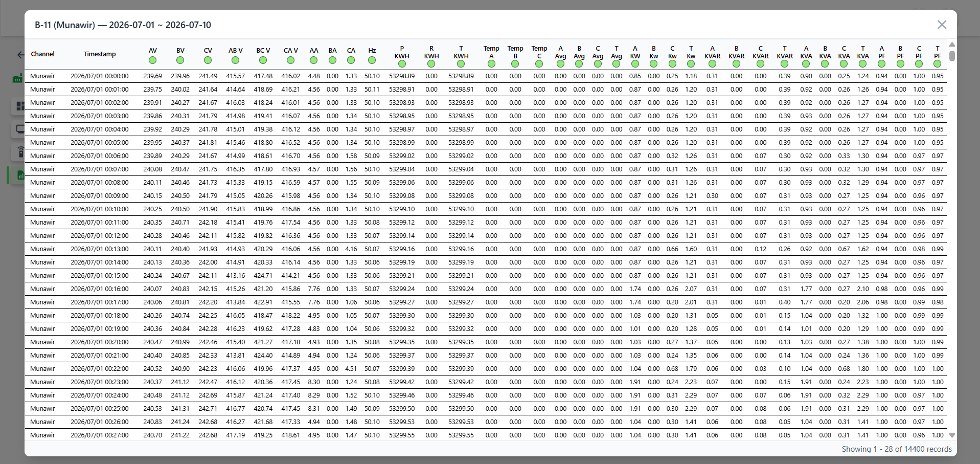Viewport: 980px width, 464px height.
Task: Toggle the C KVAR column indicator
Action: [x=760, y=64]
